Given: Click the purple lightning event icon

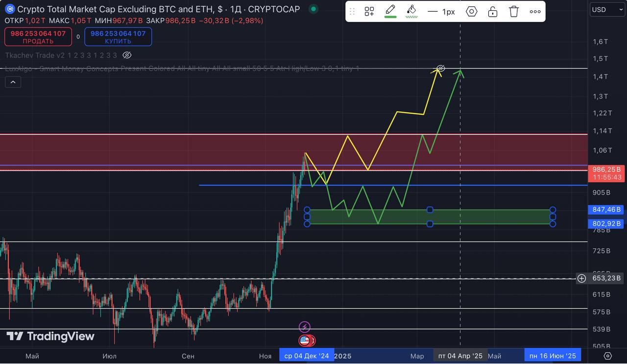Looking at the screenshot, I should click(x=305, y=327).
